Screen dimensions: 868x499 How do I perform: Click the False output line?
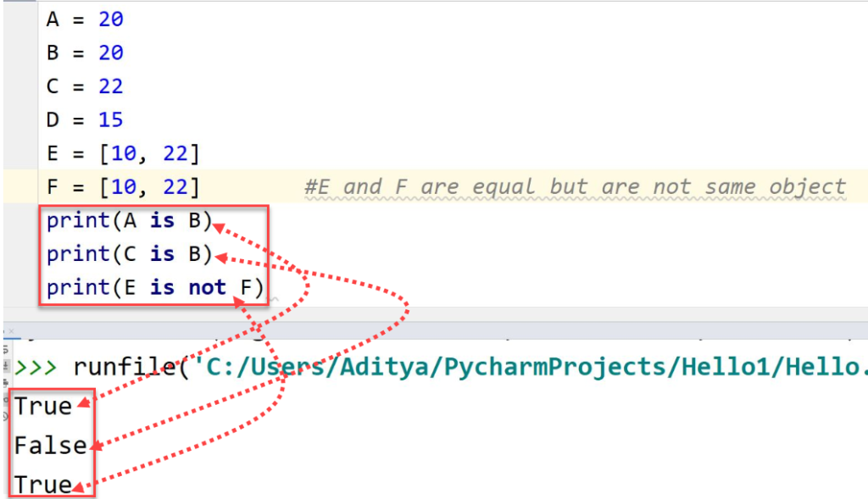tap(50, 446)
